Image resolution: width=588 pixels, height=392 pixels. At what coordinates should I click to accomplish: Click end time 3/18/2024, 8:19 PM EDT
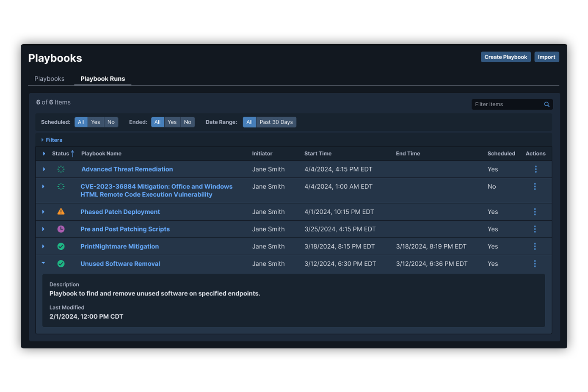[431, 246]
